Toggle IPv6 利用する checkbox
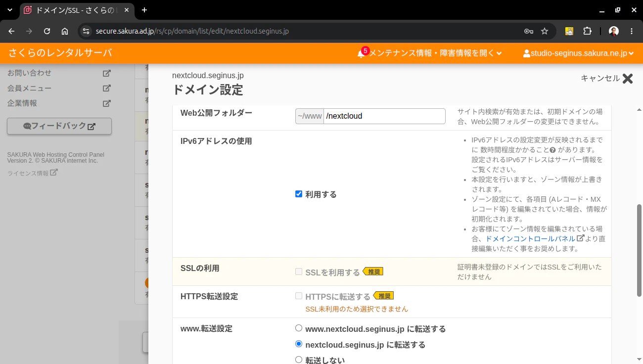643x364 pixels. (299, 194)
